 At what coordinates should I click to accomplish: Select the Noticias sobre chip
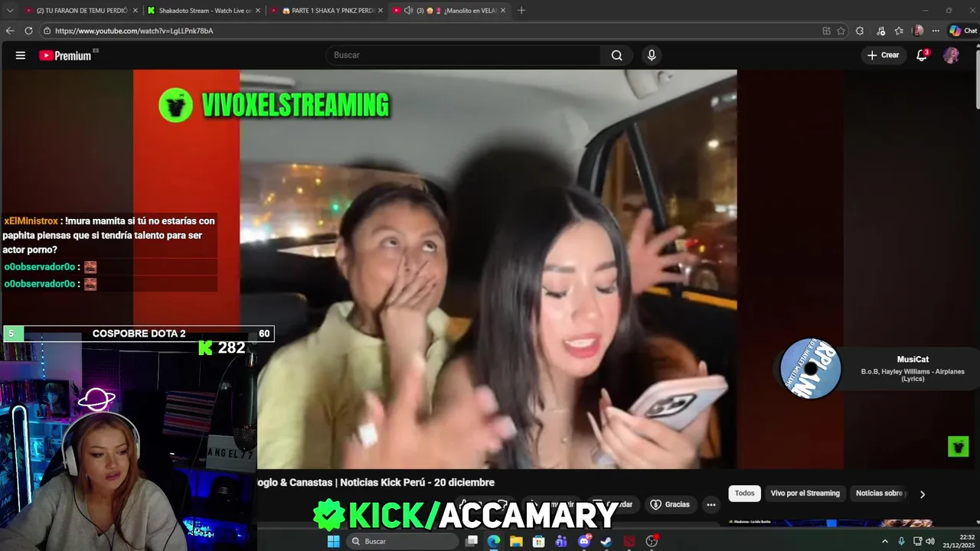point(880,494)
